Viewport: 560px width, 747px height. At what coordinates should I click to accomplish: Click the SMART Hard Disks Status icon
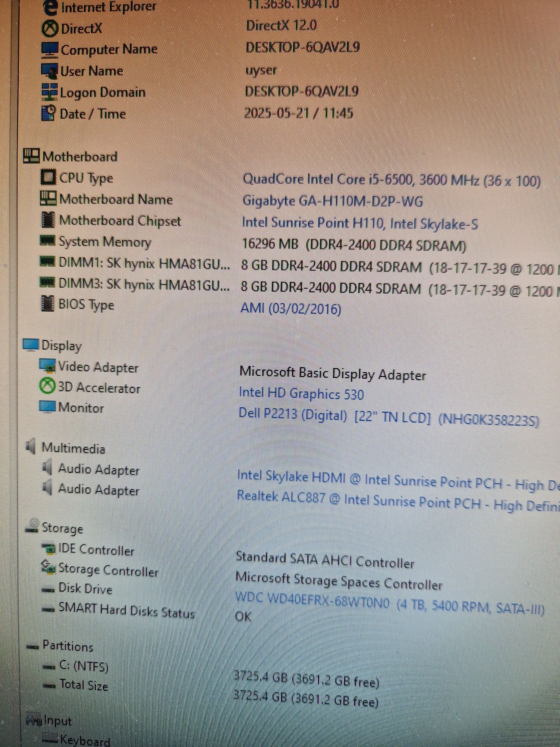pyautogui.click(x=49, y=610)
